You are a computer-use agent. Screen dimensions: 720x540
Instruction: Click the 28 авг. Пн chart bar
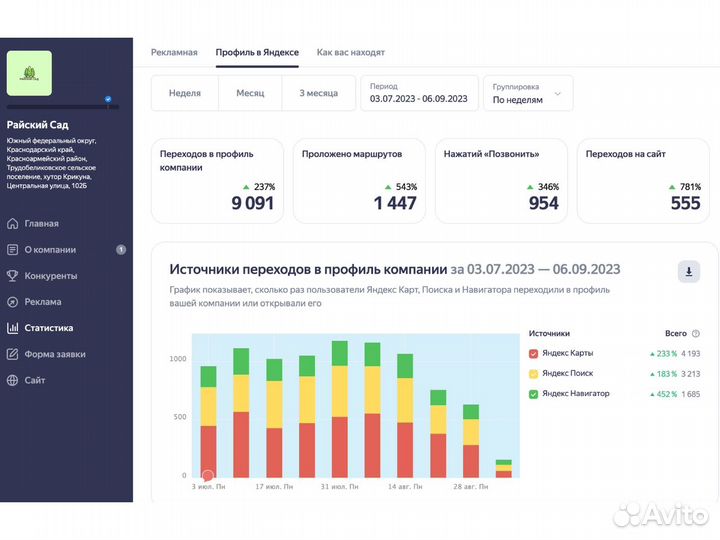pyautogui.click(x=471, y=441)
